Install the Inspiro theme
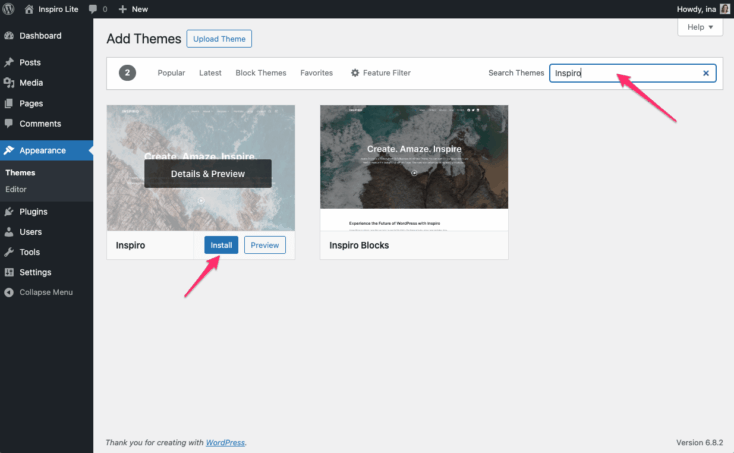The image size is (734, 453). pyautogui.click(x=221, y=245)
